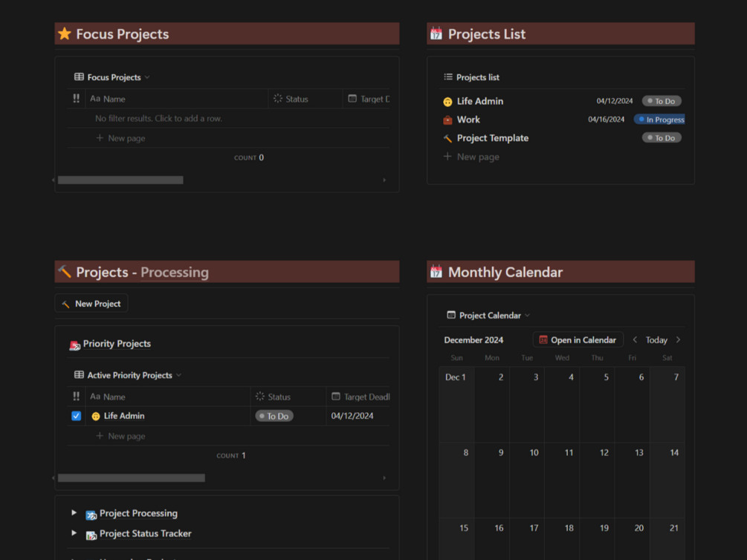Image resolution: width=747 pixels, height=560 pixels.
Task: Click the hammer icon beside Projects - Processing
Action: tap(65, 272)
